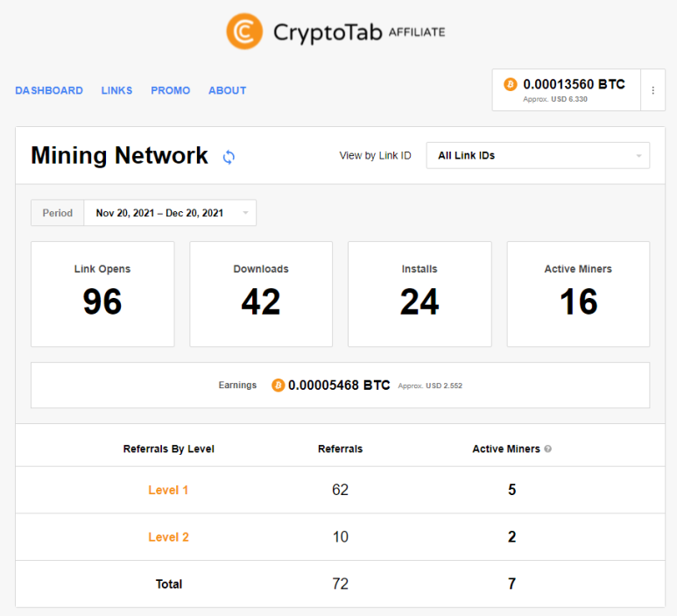Screen dimensions: 677x616
Task: Click the Total row label
Action: [169, 584]
